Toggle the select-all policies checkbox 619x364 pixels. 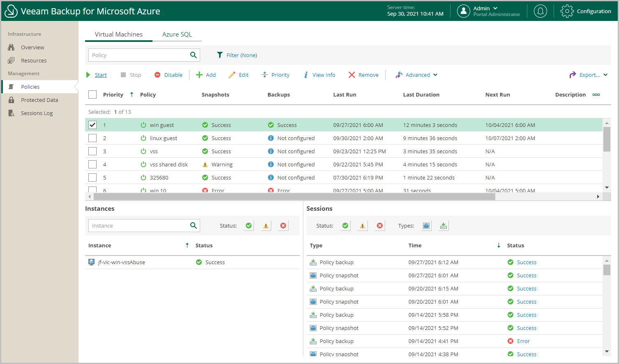pos(92,94)
